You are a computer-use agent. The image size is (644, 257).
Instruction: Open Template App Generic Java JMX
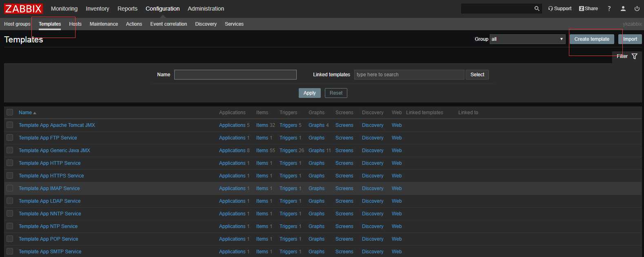[54, 151]
